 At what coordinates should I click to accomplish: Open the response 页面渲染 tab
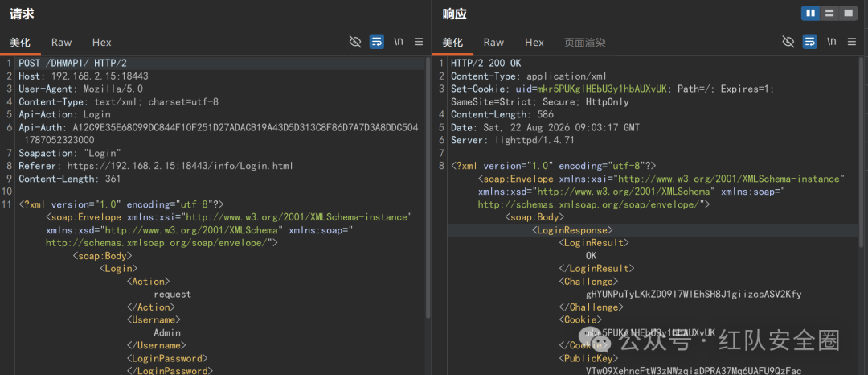584,42
